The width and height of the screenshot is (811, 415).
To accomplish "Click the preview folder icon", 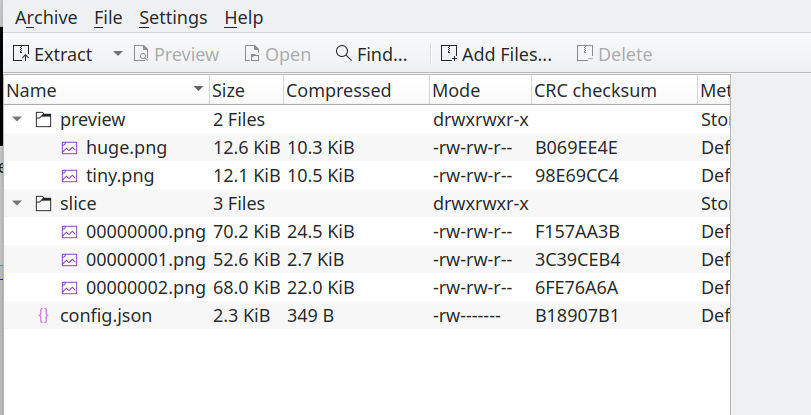I will point(43,120).
